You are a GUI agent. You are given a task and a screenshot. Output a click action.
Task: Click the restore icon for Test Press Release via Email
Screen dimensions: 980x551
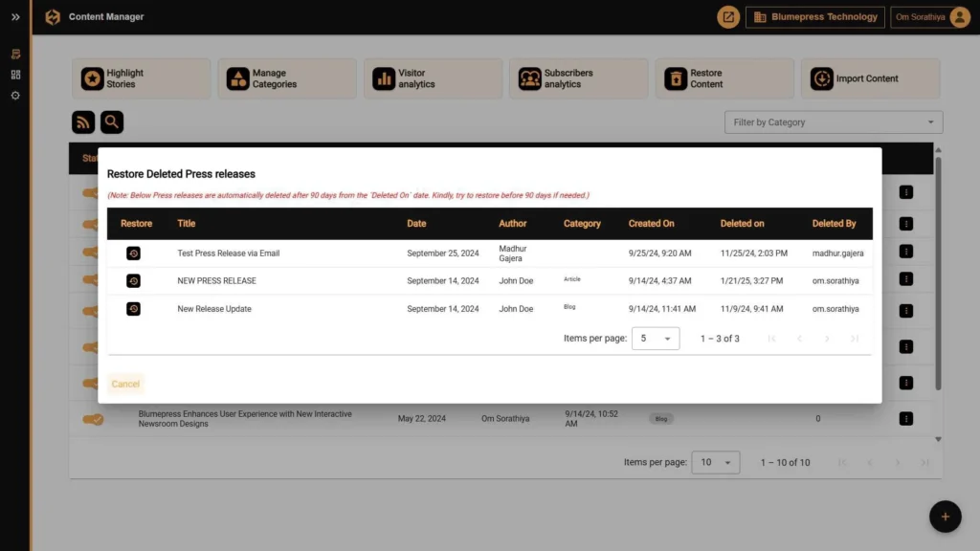(134, 253)
